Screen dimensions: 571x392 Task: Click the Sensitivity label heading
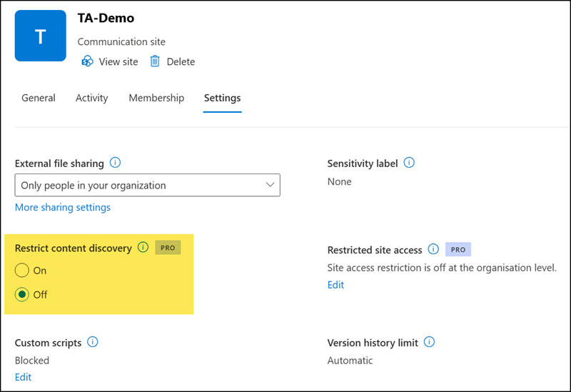363,164
